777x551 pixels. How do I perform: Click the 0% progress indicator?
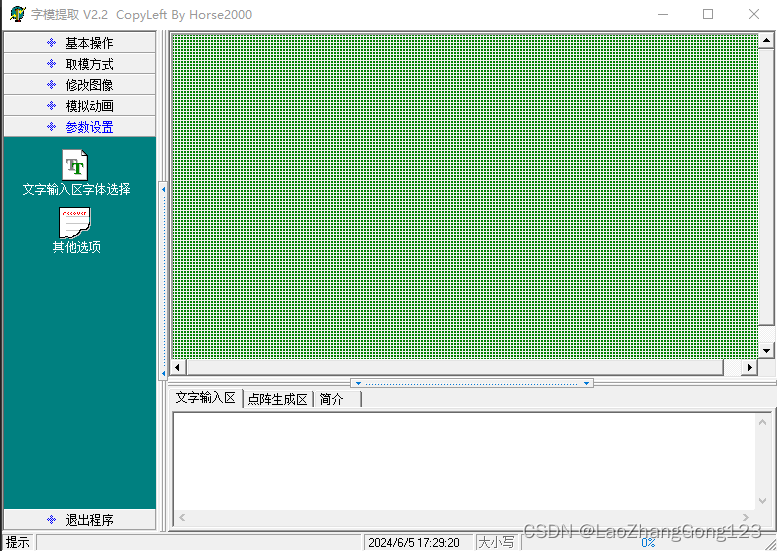pos(648,543)
